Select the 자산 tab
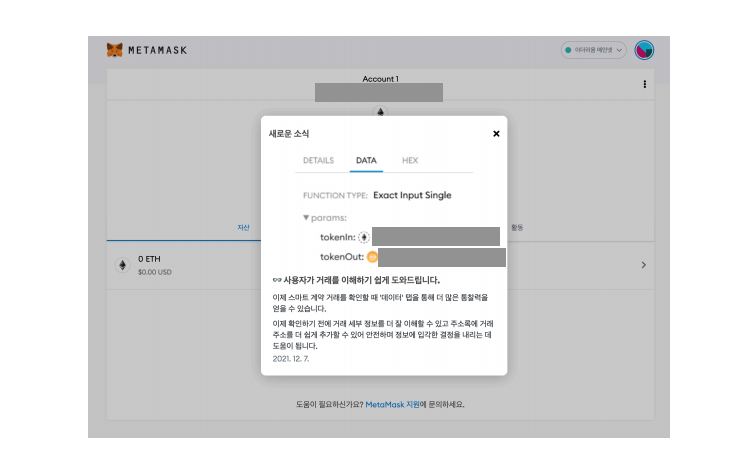This screenshot has width=755, height=467. pyautogui.click(x=244, y=227)
